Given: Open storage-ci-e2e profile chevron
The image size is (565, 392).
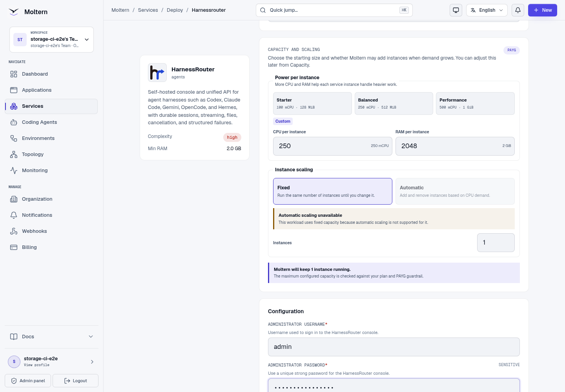Looking at the screenshot, I should click(92, 362).
